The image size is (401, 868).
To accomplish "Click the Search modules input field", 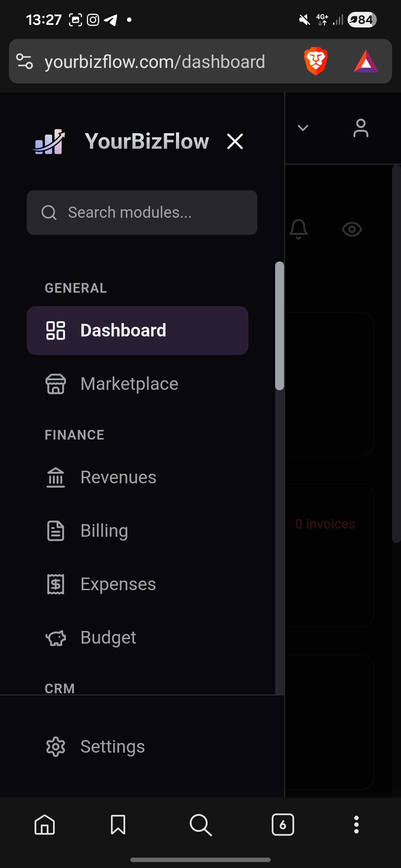I will (x=142, y=213).
